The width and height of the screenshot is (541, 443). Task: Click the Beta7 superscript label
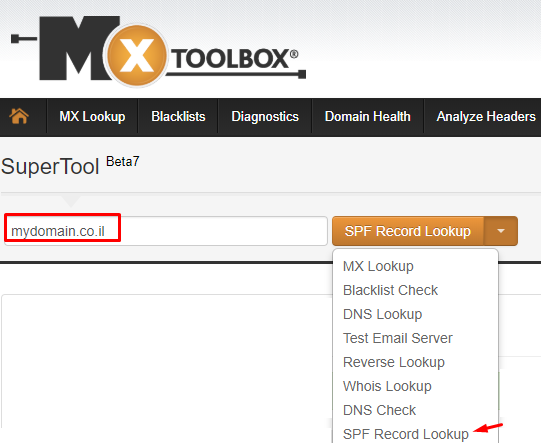tap(122, 161)
